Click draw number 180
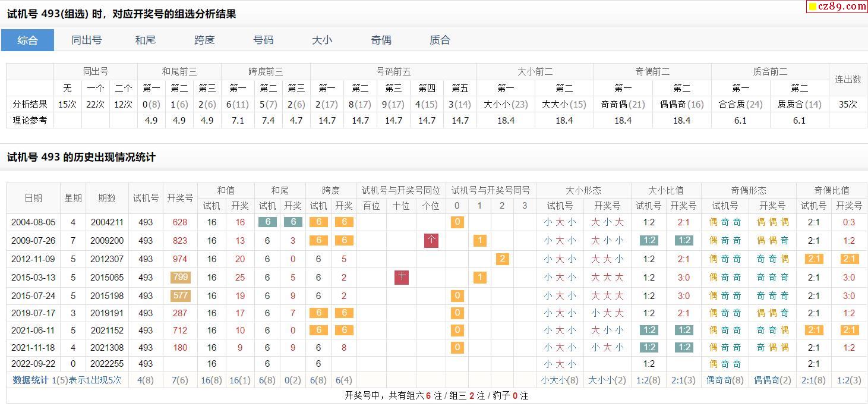Image resolution: width=868 pixels, height=406 pixels. [x=179, y=347]
